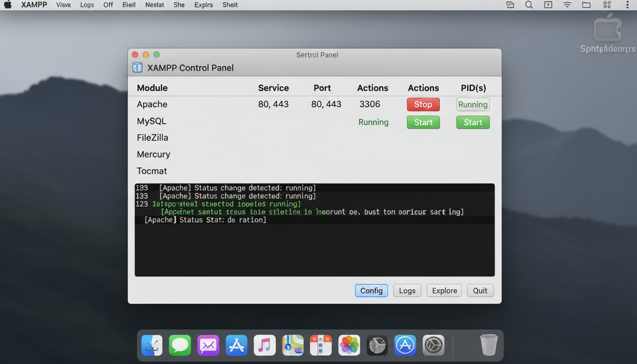
Task: Open the Logs menu in menu bar
Action: 87,5
